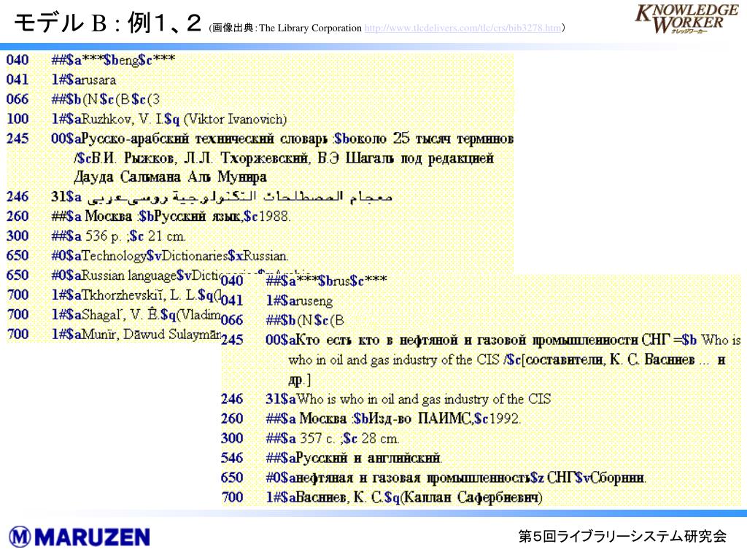This screenshot has width=747, height=560.
Task: Select 246 field 'Who is who in oil and gas industry'
Action: pyautogui.click(x=408, y=399)
